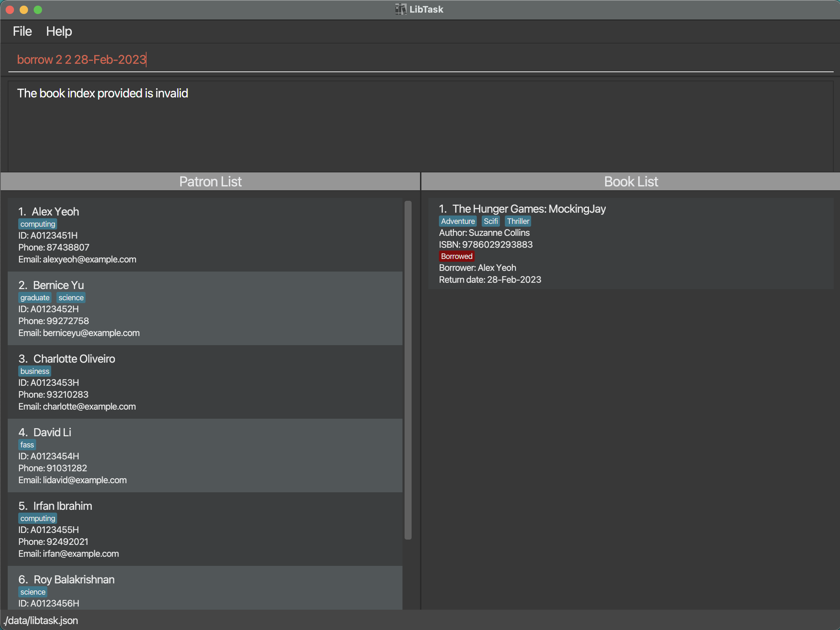Click the LibTask title bar icon
This screenshot has height=630, width=840.
coord(400,9)
